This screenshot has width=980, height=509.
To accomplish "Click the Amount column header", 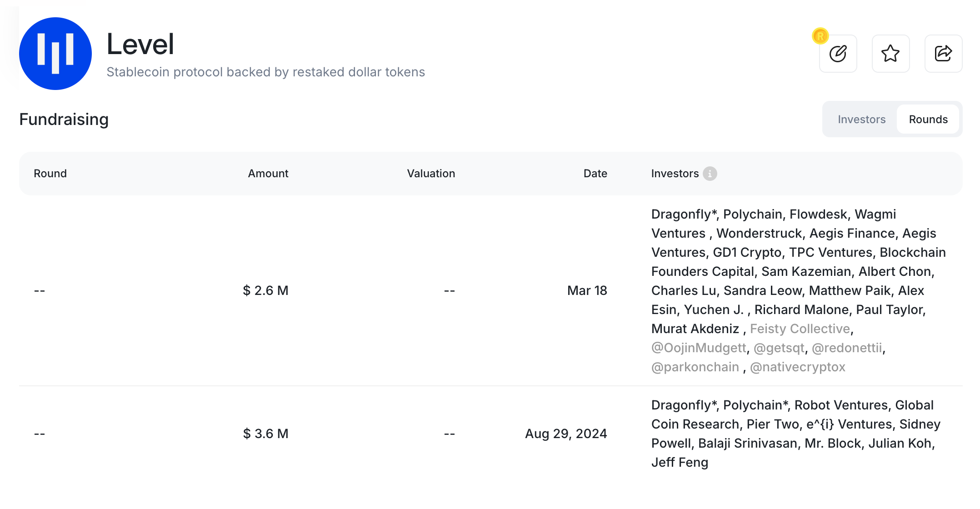I will 268,174.
